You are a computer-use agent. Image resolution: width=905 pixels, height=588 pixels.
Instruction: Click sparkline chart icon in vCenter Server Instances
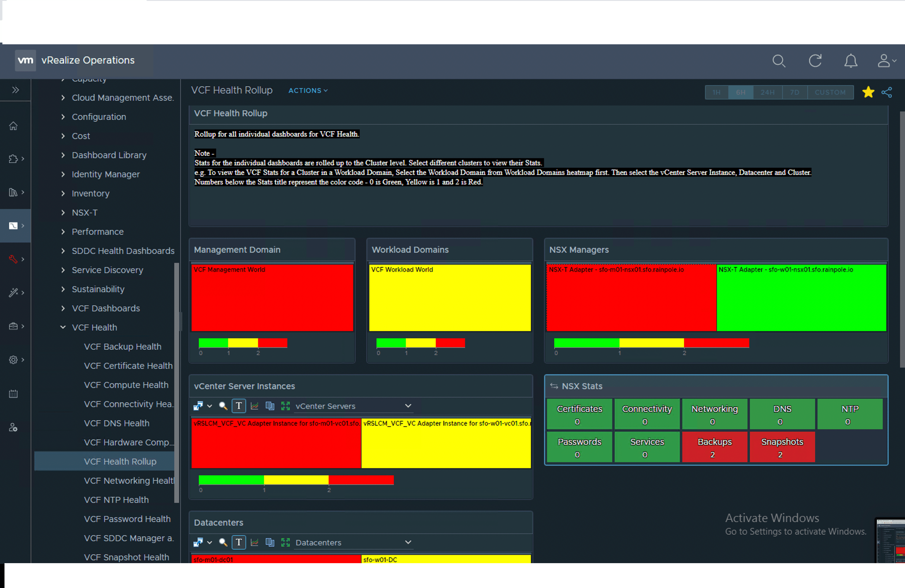pos(254,406)
